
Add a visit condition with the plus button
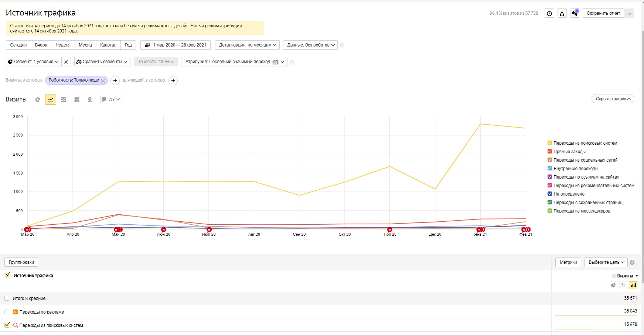click(x=115, y=80)
